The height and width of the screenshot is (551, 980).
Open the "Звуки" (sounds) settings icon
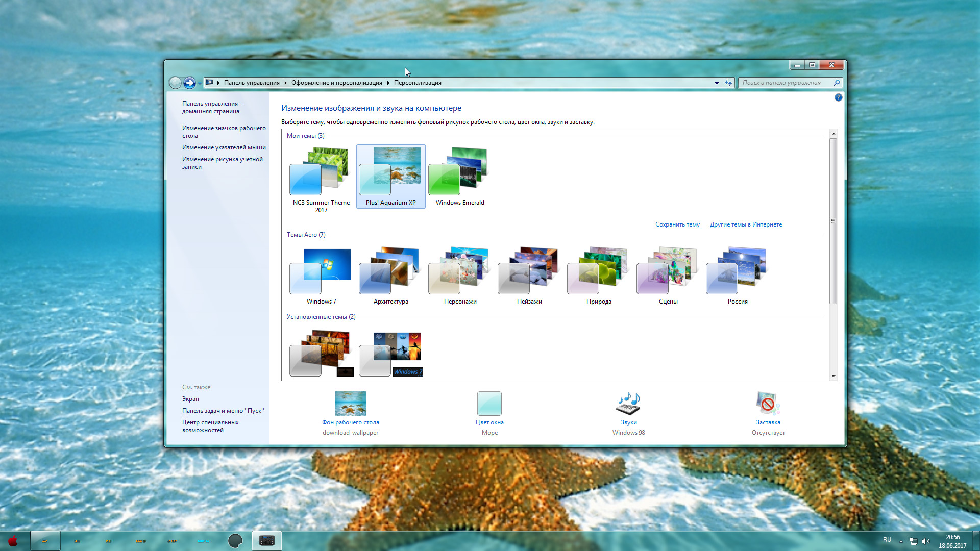point(629,404)
